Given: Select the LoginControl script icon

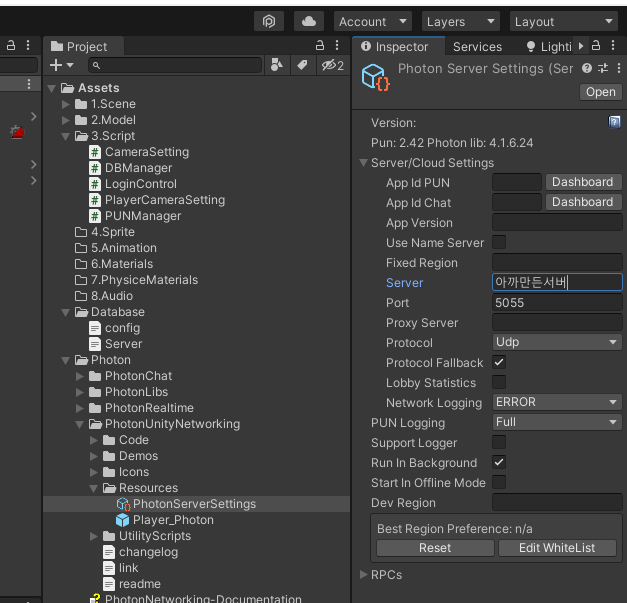Looking at the screenshot, I should tap(95, 184).
